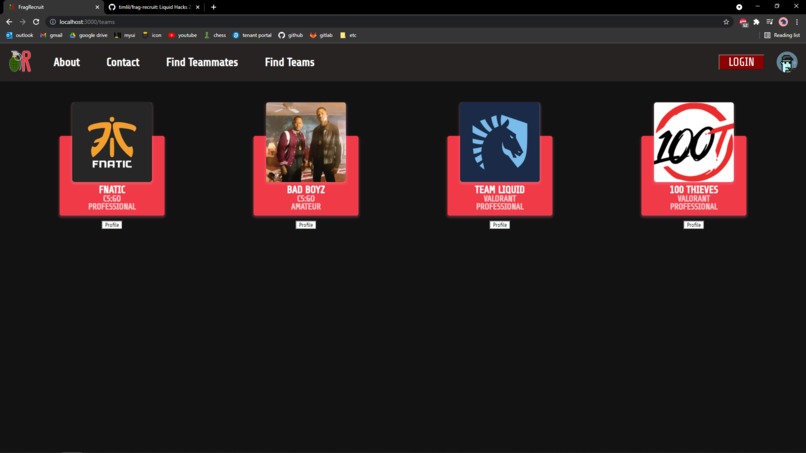Click the browser forward arrow
Viewport: 806px width, 453px height.
coord(22,22)
